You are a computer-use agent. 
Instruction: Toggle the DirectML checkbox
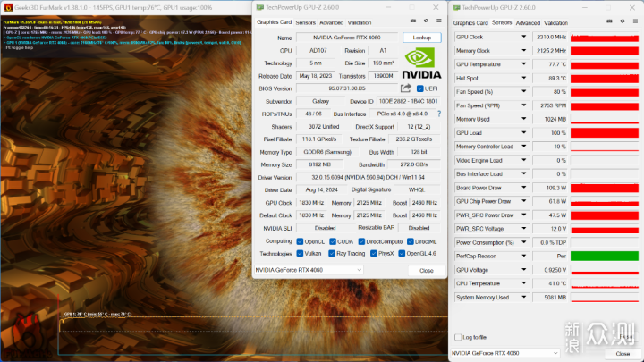click(410, 241)
